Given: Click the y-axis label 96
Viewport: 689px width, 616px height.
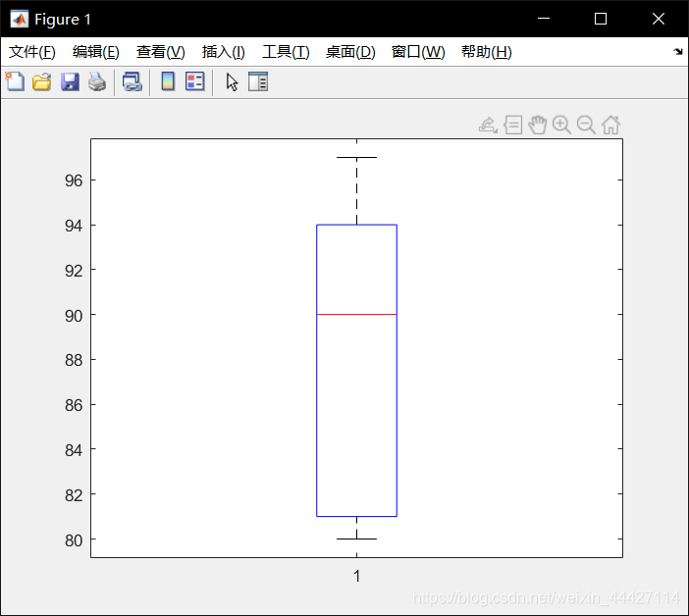Looking at the screenshot, I should (74, 180).
